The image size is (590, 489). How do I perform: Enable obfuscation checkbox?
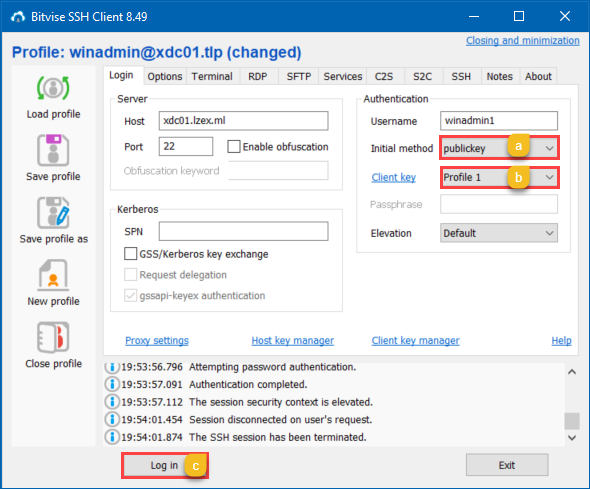[234, 146]
